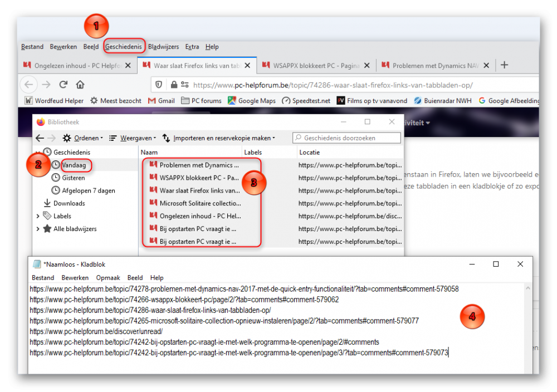Click the padlock site security icon

(x=174, y=85)
